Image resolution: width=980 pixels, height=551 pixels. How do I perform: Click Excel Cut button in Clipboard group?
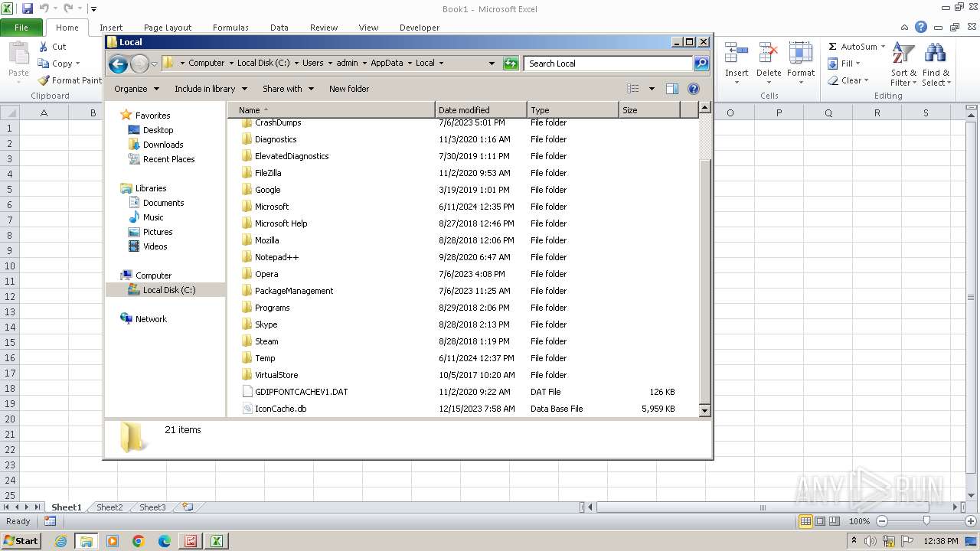pyautogui.click(x=52, y=47)
